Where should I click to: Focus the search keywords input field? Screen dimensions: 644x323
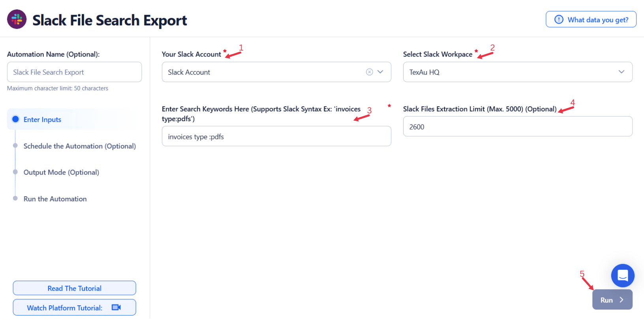click(276, 137)
